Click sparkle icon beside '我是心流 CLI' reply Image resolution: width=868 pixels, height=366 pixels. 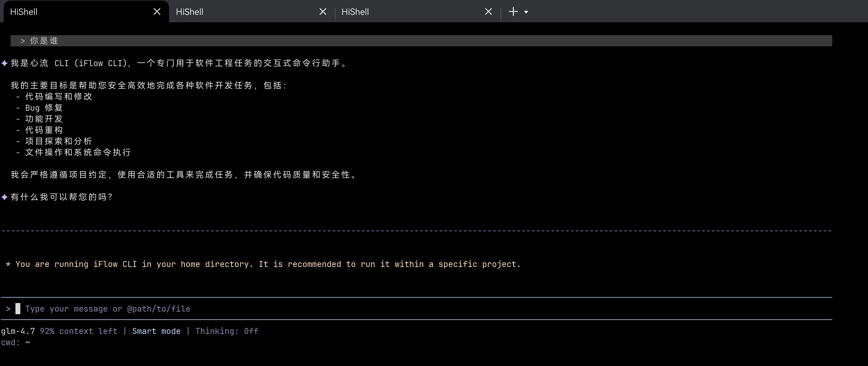(4, 63)
